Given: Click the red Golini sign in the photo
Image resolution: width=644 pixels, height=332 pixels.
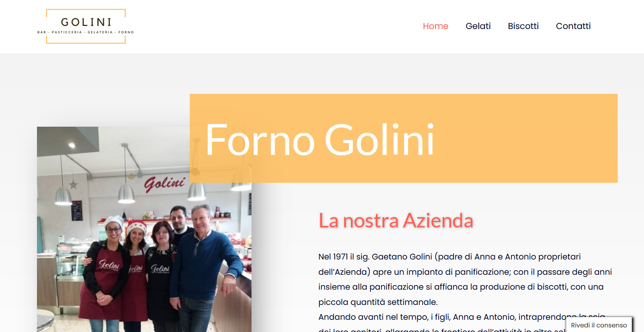Looking at the screenshot, I should [164, 184].
